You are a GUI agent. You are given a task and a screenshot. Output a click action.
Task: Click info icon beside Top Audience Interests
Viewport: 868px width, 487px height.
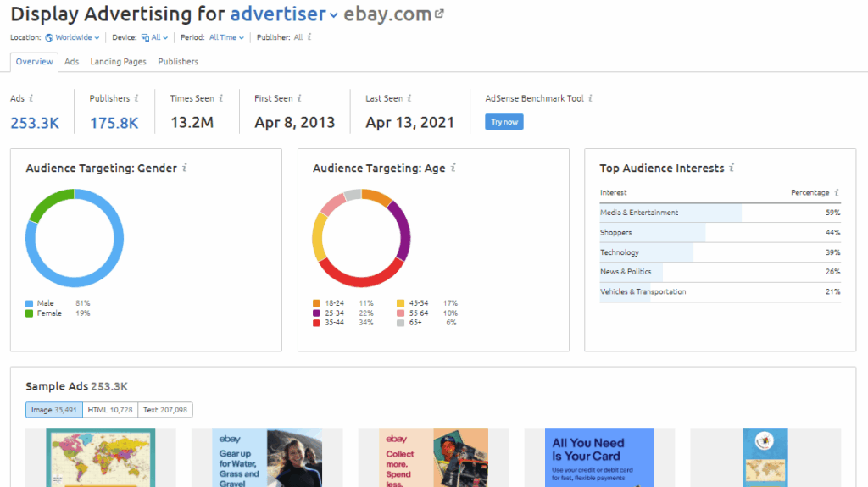point(732,169)
